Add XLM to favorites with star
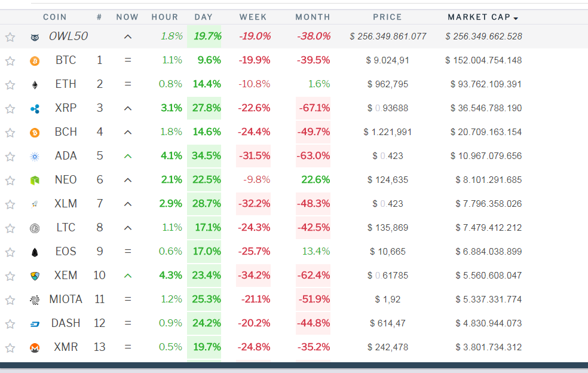588x373 pixels. (x=10, y=204)
